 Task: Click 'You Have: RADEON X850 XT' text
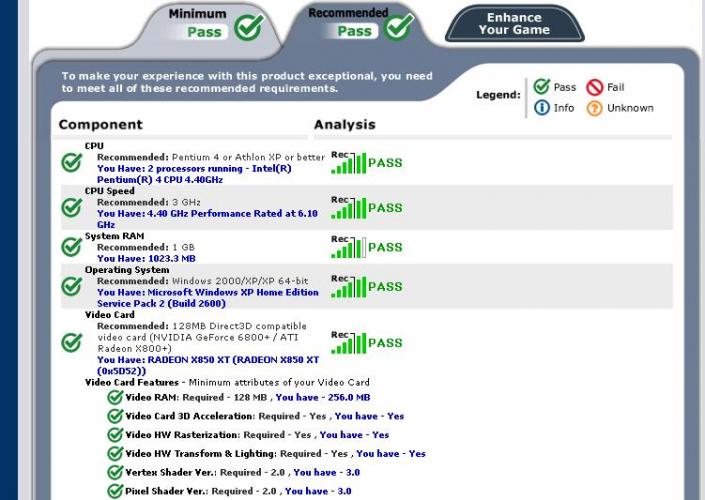[x=208, y=360]
